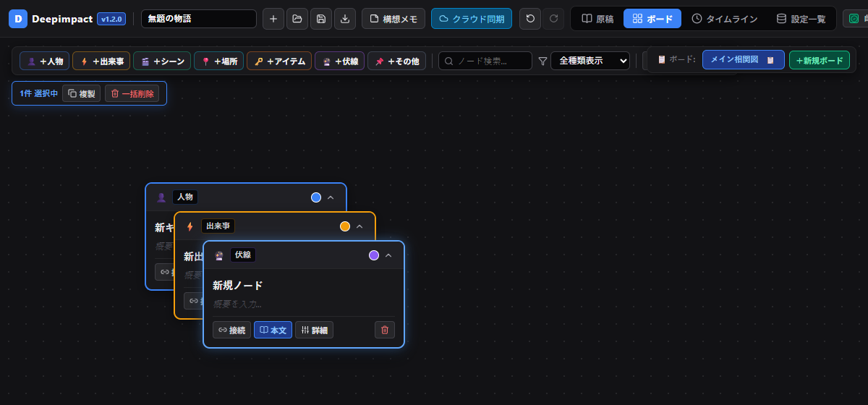Click the 概要を入力 summary field on 伏線 card
This screenshot has width=868, height=405.
pos(304,304)
